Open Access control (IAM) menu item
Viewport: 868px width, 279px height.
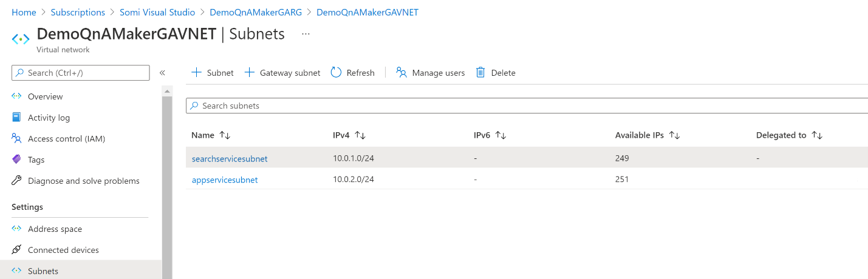[66, 139]
